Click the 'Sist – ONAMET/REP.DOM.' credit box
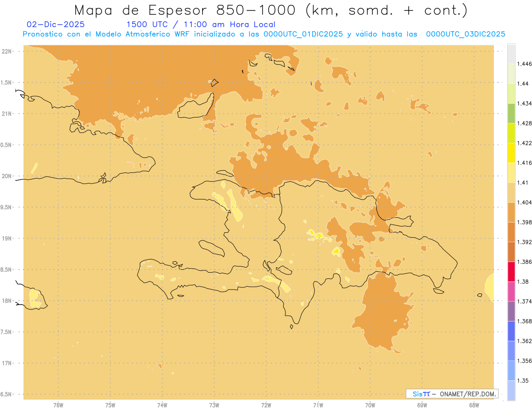The width and height of the screenshot is (532, 411). point(452,394)
